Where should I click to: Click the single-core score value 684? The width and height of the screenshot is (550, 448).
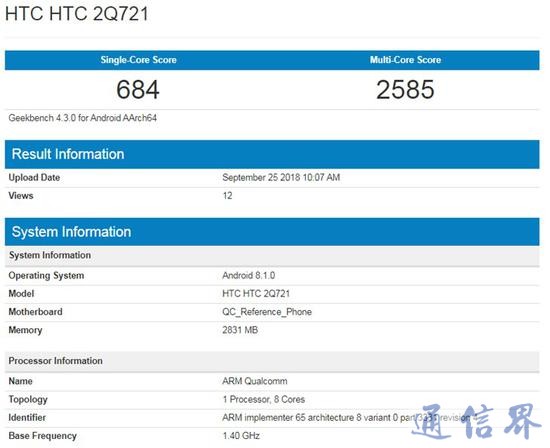pyautogui.click(x=138, y=89)
